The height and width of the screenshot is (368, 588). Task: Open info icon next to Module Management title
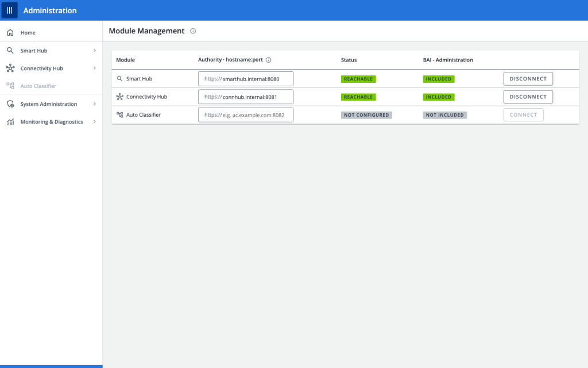pos(193,31)
